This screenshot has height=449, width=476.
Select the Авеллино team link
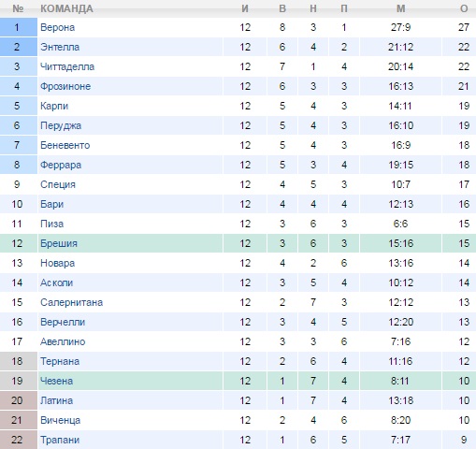pos(63,341)
